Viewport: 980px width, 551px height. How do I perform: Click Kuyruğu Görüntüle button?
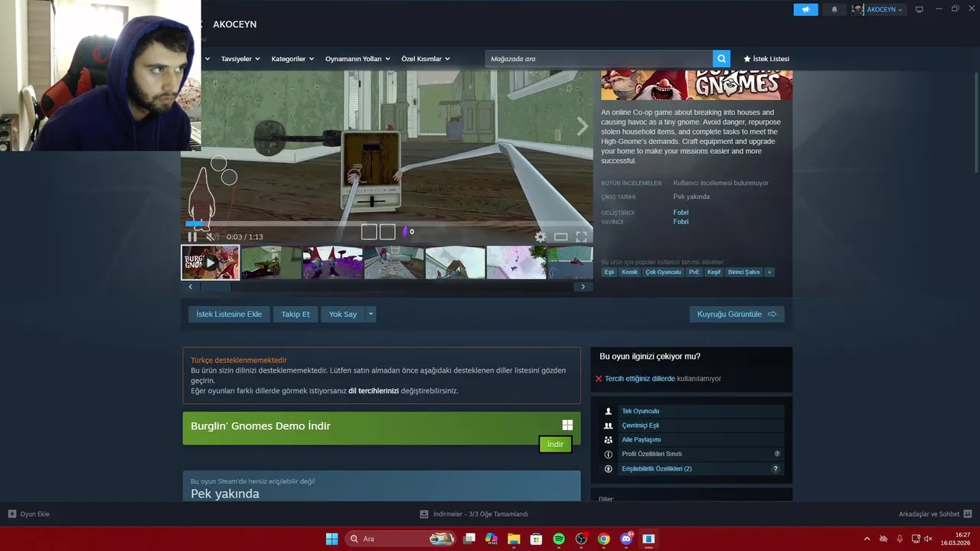pos(737,314)
